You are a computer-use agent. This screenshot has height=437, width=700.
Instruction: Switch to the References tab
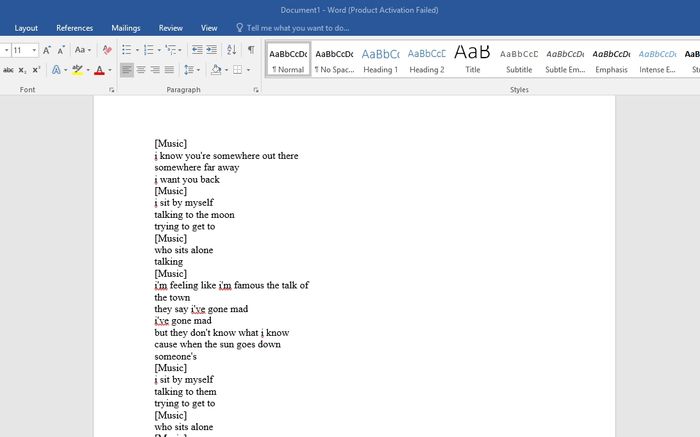pyautogui.click(x=74, y=28)
